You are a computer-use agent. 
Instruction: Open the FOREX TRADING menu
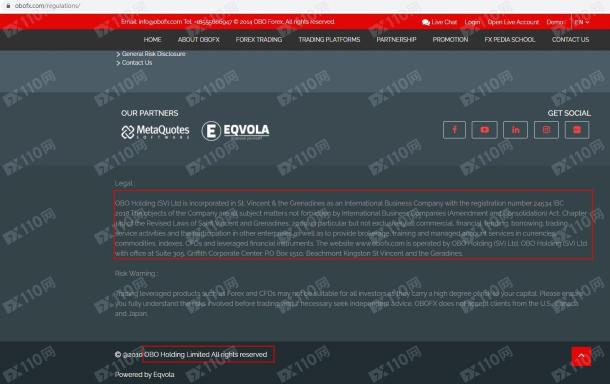coord(259,40)
